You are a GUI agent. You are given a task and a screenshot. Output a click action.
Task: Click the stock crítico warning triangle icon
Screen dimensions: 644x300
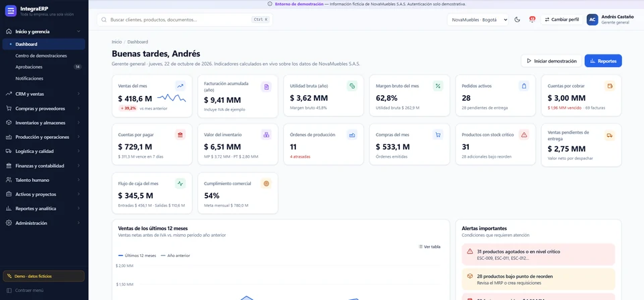(x=524, y=134)
